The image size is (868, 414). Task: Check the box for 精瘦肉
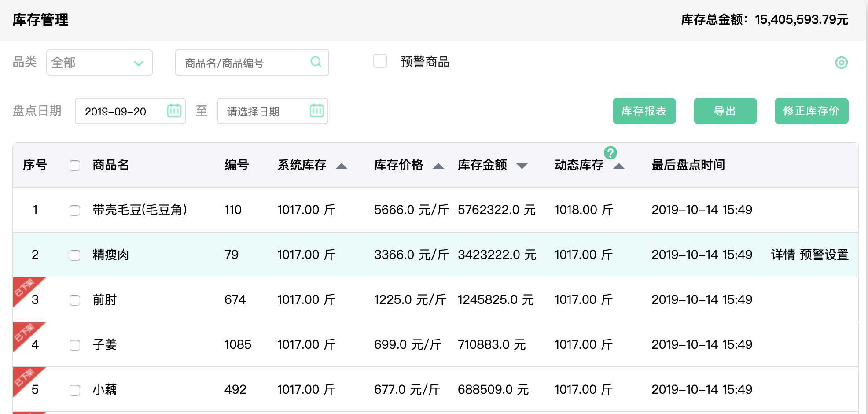click(75, 255)
